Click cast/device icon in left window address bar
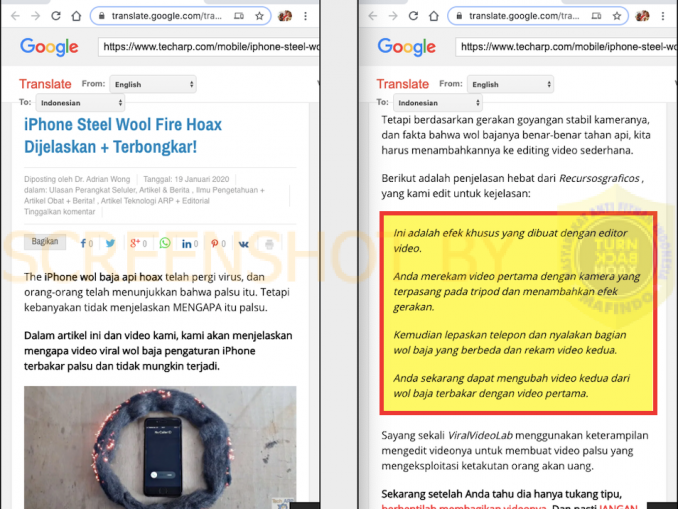This screenshot has width=678, height=509. [x=239, y=16]
